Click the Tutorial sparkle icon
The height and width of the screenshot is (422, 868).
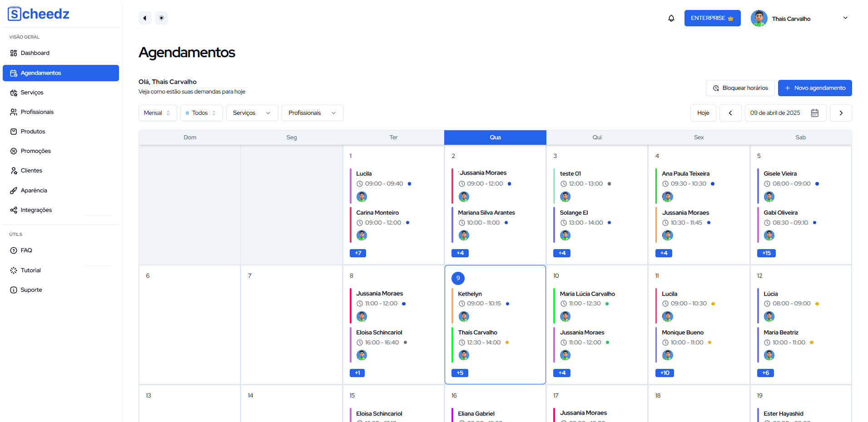coord(14,270)
